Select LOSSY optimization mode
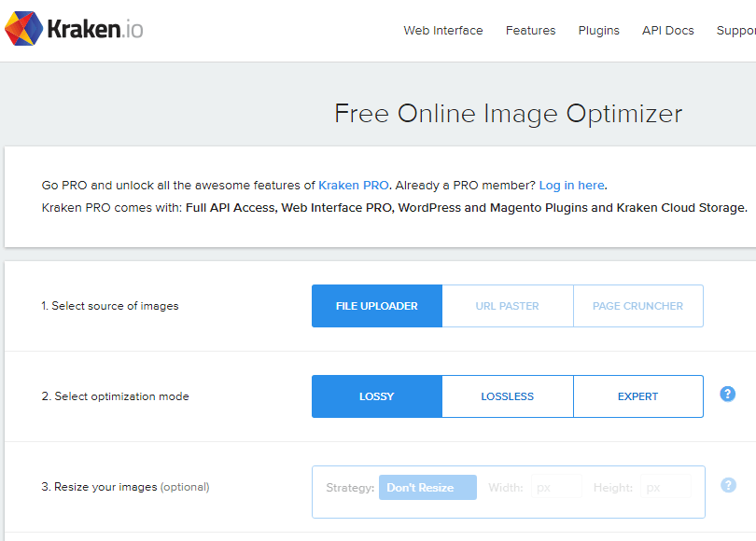The image size is (756, 541). (x=377, y=396)
